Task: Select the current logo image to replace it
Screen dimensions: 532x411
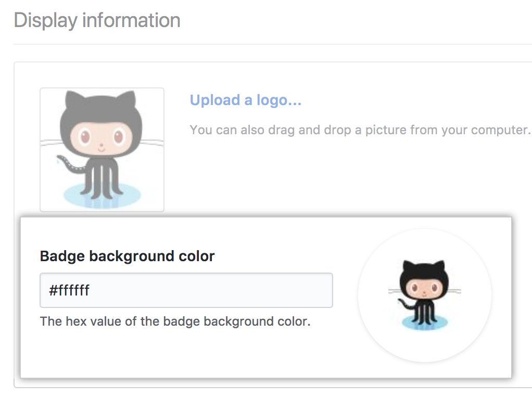Action: (x=102, y=150)
